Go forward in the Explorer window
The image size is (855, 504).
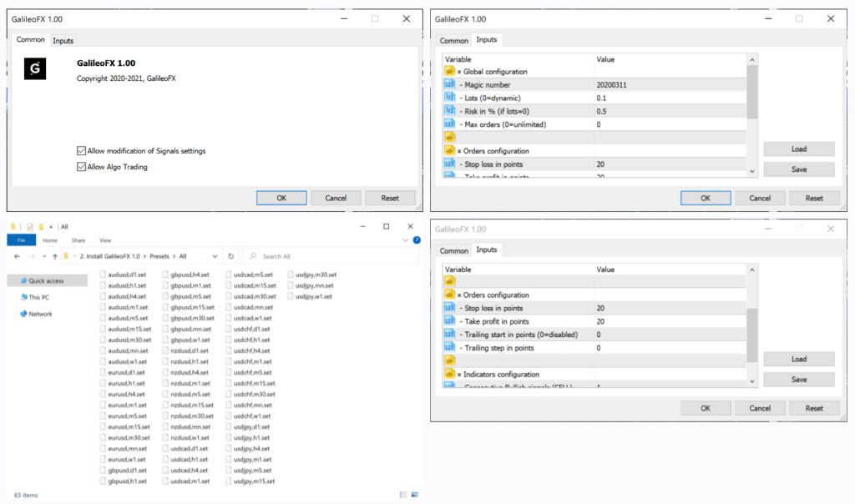(x=32, y=256)
